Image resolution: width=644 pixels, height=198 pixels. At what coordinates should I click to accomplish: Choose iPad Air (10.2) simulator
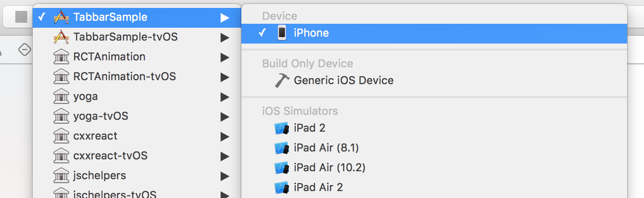click(434, 168)
